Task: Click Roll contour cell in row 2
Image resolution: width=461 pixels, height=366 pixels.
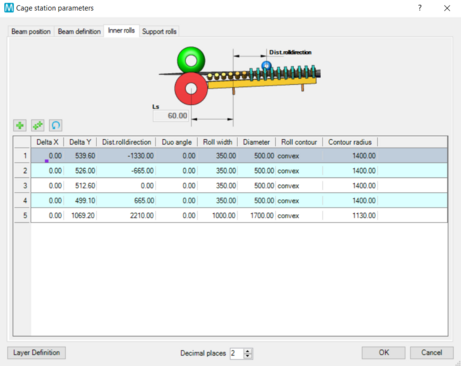Action: (299, 171)
